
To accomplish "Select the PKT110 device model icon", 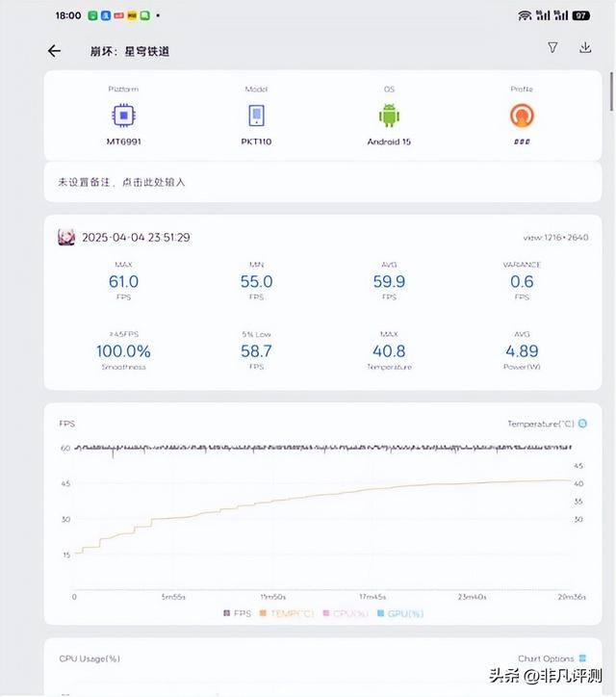I will pos(256,116).
